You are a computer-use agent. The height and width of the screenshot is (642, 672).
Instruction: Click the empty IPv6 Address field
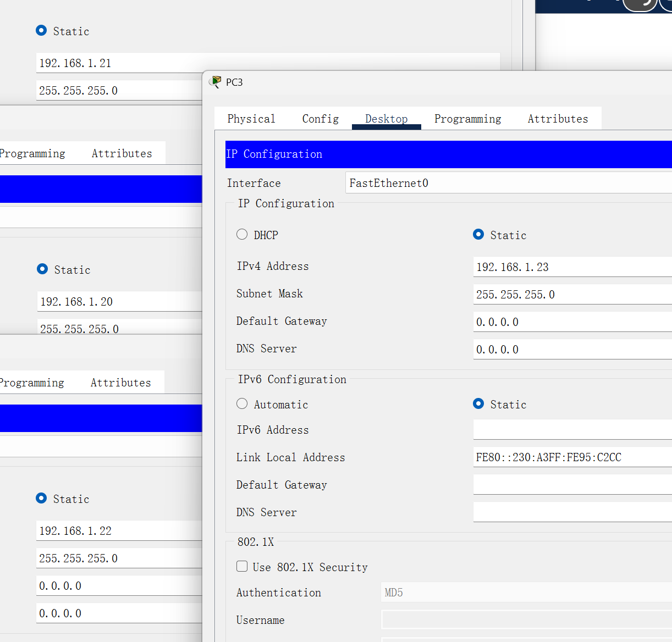point(572,430)
